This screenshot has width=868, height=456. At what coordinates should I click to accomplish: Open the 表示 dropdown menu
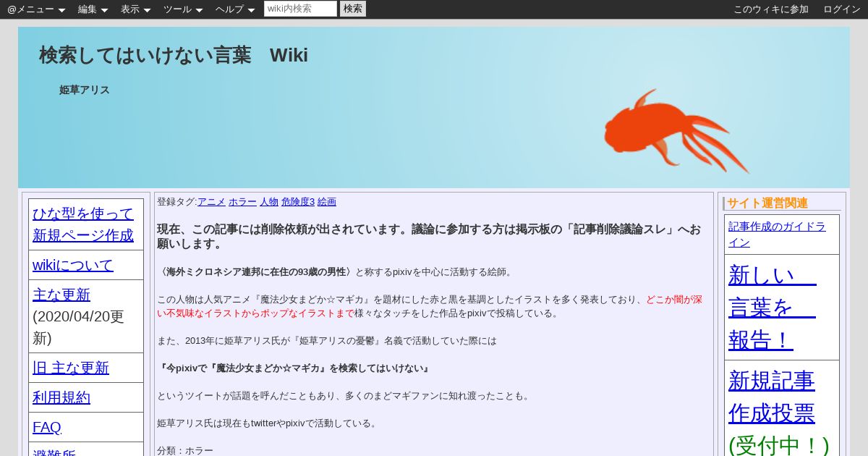pyautogui.click(x=135, y=9)
